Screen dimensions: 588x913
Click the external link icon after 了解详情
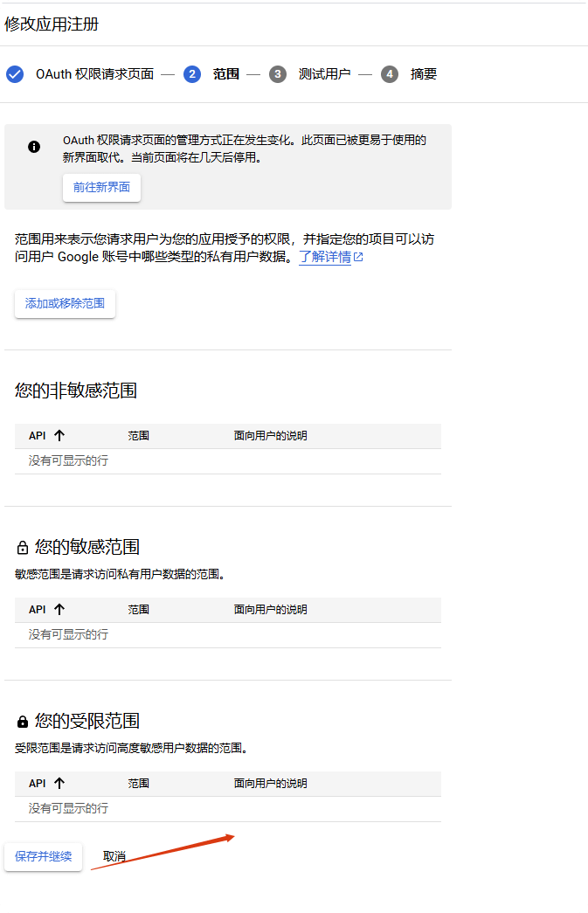tap(358, 257)
